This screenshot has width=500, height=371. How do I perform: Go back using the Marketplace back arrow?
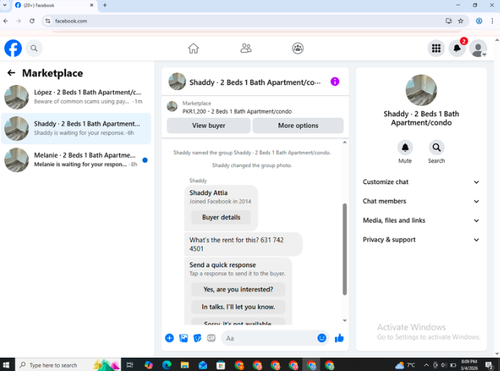tap(11, 73)
